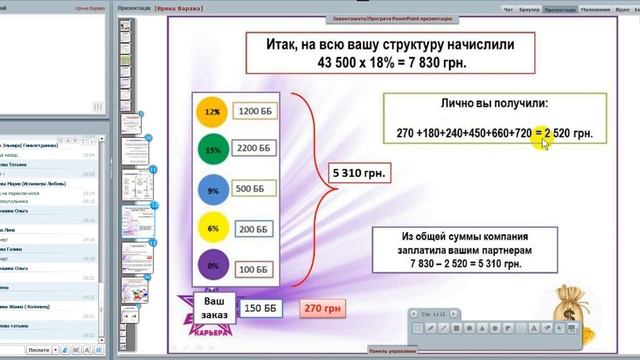Select the text 'A' annotation tool
The height and width of the screenshot is (360, 640).
(534, 328)
